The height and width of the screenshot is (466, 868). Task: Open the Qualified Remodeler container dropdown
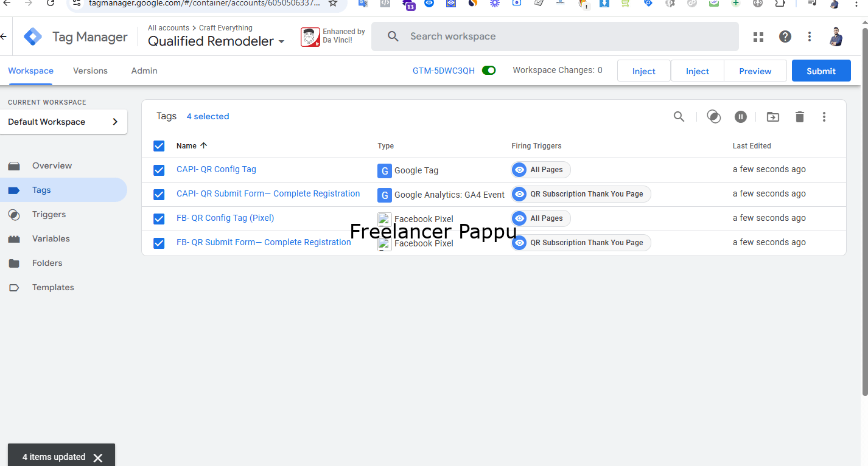pos(217,41)
